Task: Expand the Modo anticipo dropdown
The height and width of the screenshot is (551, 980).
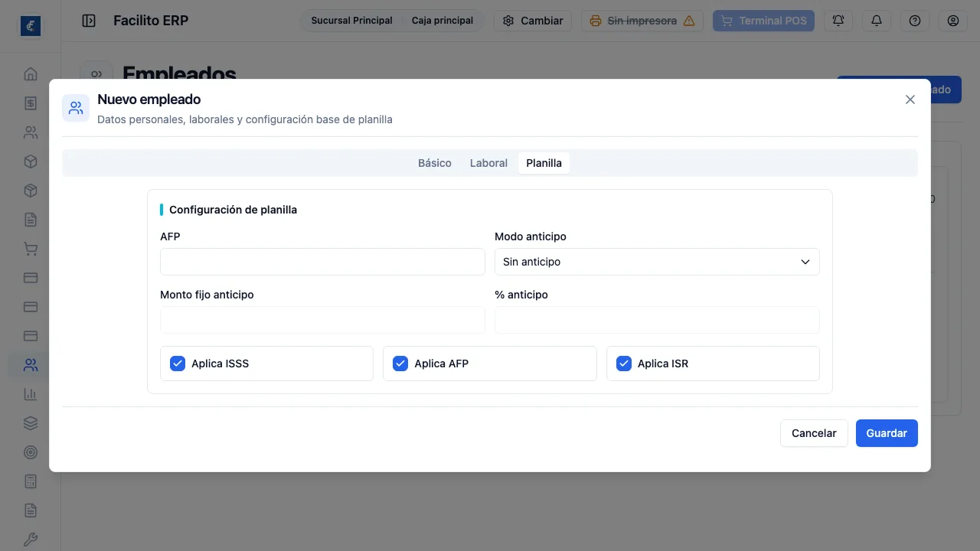Action: [x=657, y=262]
